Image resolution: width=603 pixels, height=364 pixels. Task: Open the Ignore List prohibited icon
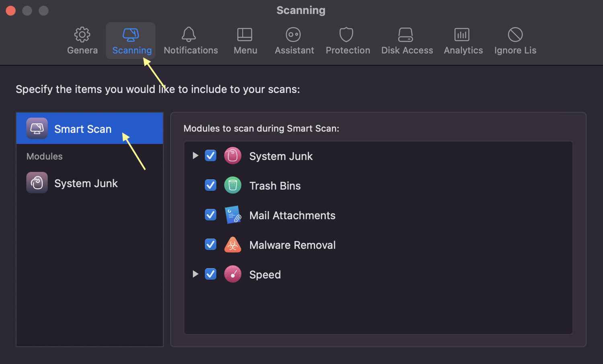tap(515, 35)
